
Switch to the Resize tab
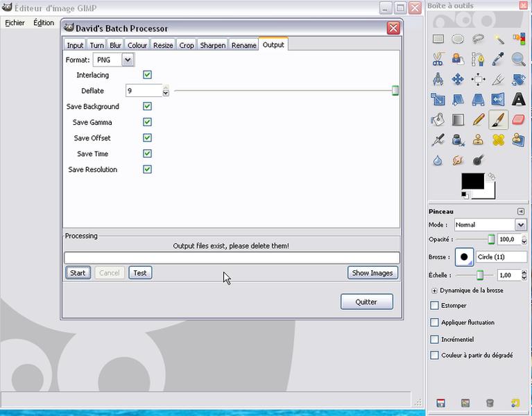coord(163,45)
